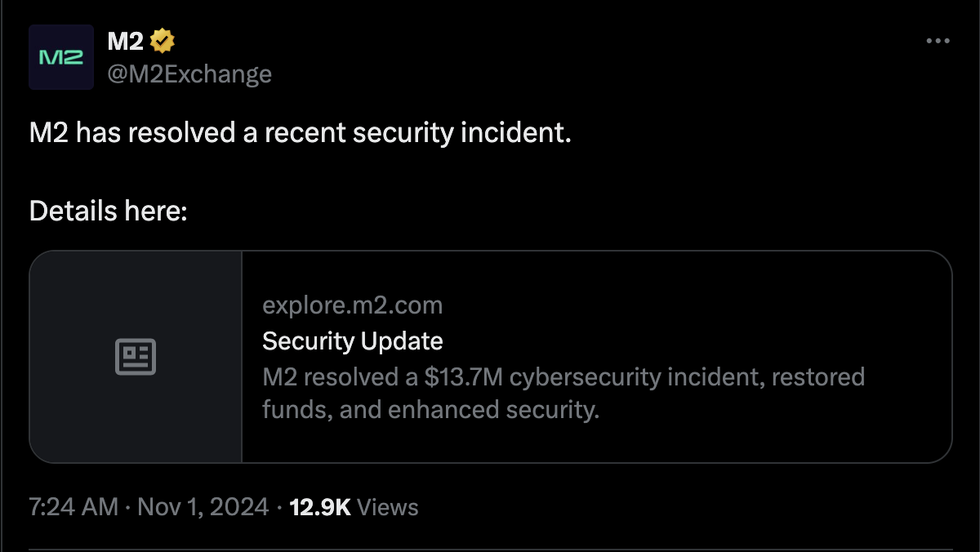Click the "Details here:" text line

pos(109,211)
